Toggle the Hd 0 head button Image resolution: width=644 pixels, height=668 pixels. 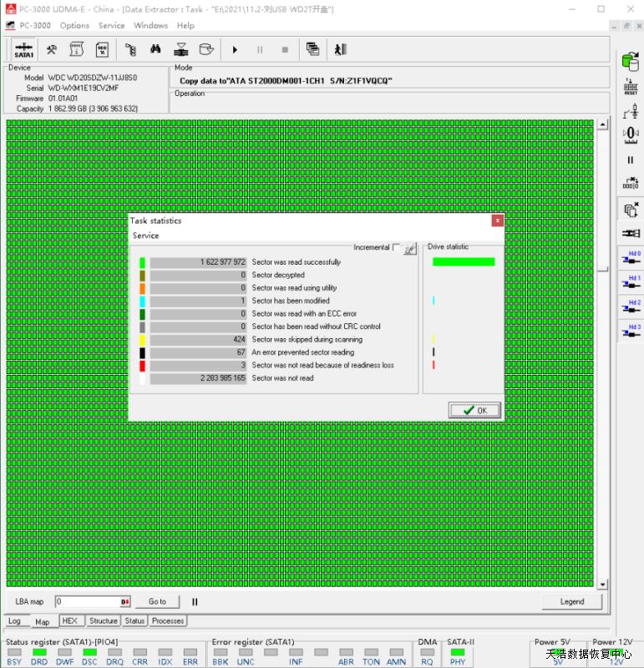[631, 257]
